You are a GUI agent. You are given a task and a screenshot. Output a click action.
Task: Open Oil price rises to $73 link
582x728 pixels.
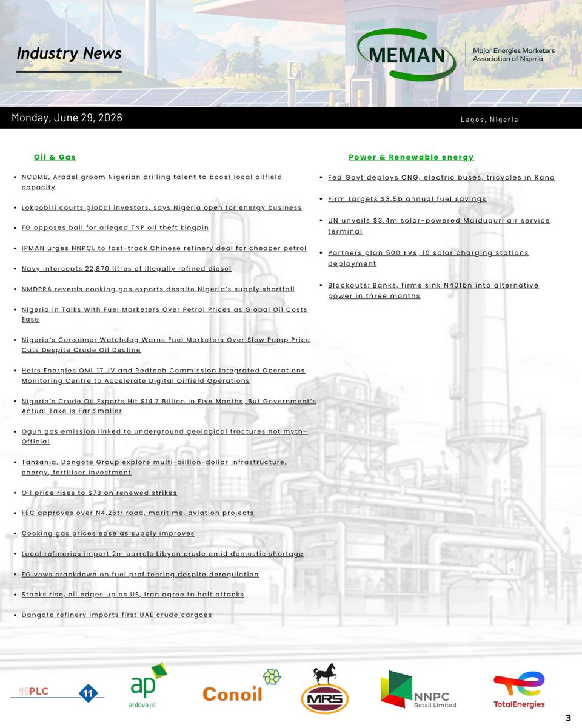[99, 493]
